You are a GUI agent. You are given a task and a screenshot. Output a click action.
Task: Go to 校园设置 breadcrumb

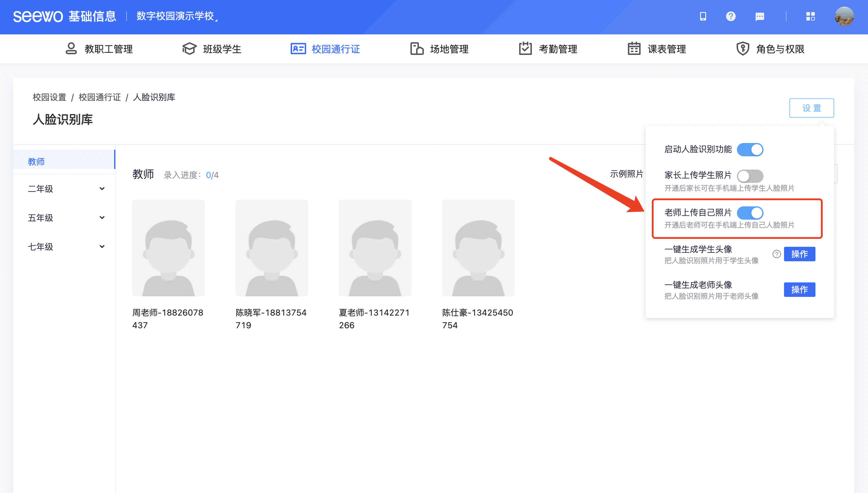pyautogui.click(x=49, y=97)
